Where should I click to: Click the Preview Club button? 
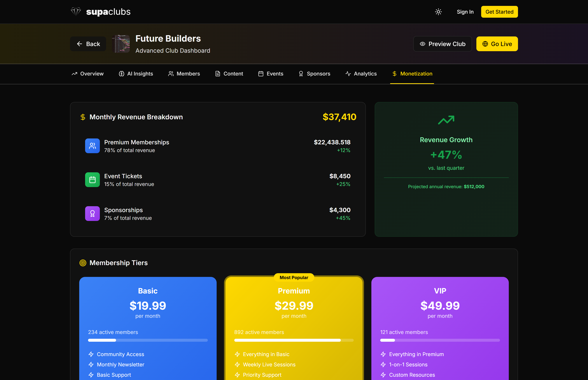(x=442, y=44)
